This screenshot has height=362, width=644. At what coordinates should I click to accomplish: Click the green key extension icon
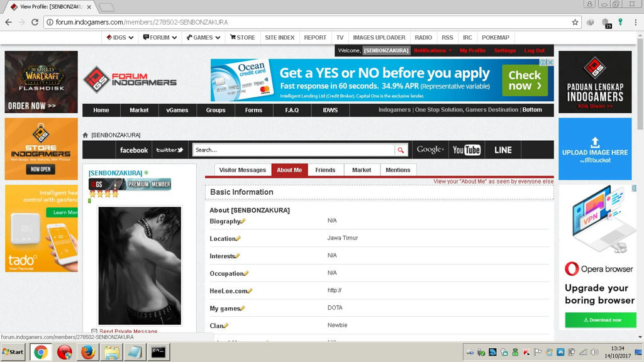(x=620, y=22)
